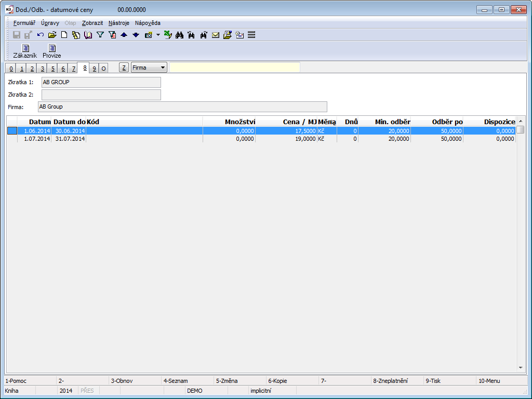Open the Zákazník document button
The image size is (532, 399).
[x=25, y=51]
